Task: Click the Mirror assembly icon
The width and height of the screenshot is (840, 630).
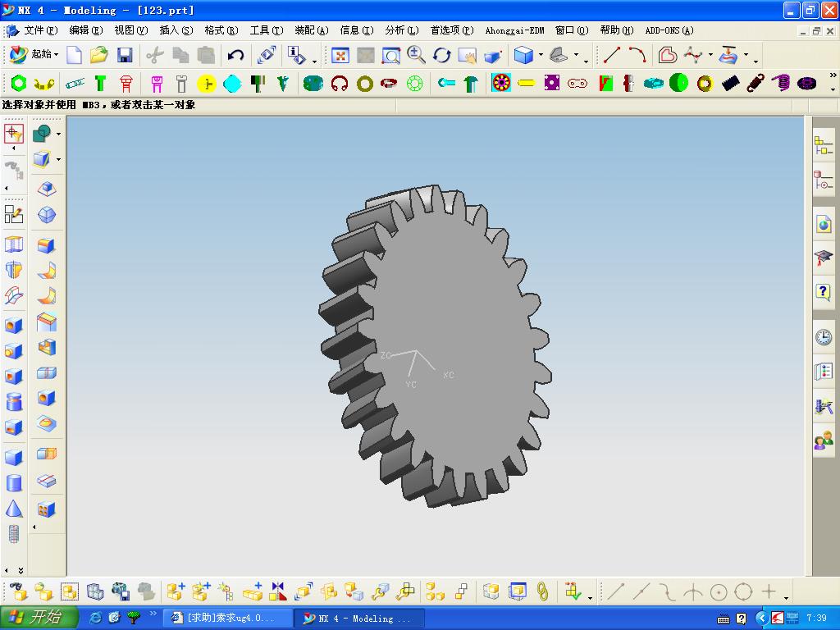Action: pyautogui.click(x=278, y=591)
